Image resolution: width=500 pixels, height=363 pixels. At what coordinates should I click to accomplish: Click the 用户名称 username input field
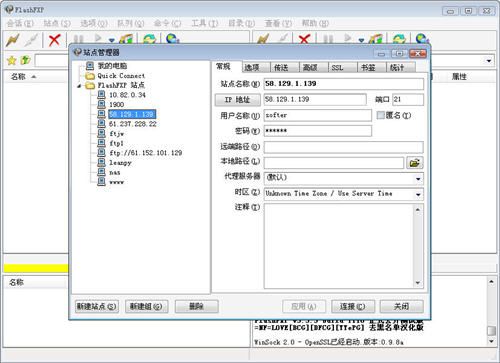click(317, 115)
